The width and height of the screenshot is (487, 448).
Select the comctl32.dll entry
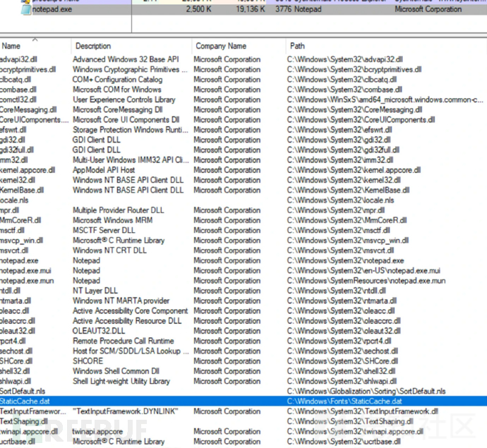coord(18,100)
